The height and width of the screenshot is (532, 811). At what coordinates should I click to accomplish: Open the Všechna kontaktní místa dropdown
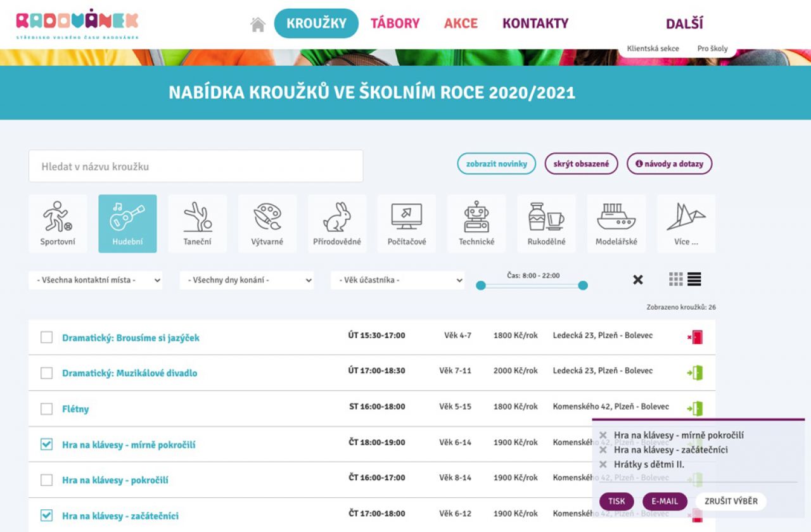[x=95, y=280]
